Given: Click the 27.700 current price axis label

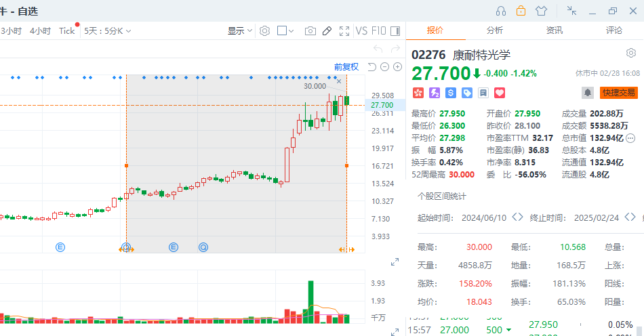Looking at the screenshot, I should click(382, 105).
